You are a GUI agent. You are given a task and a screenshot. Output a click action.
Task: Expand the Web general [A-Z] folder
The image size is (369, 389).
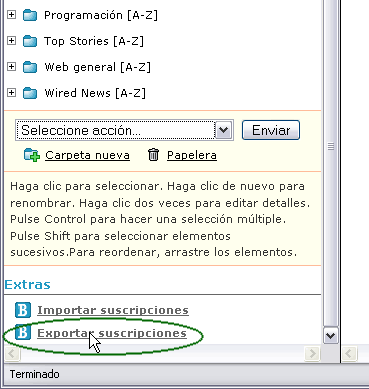pos(12,67)
